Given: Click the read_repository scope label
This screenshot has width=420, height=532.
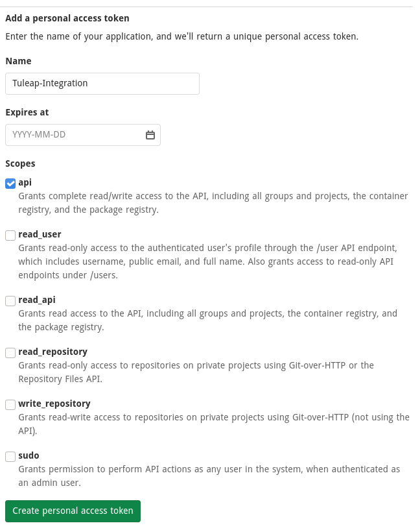Looking at the screenshot, I should pos(52,352).
